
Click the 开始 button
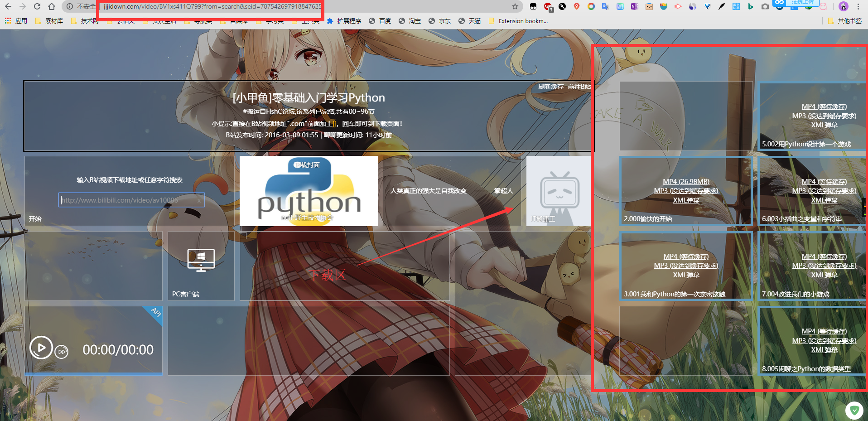point(35,219)
